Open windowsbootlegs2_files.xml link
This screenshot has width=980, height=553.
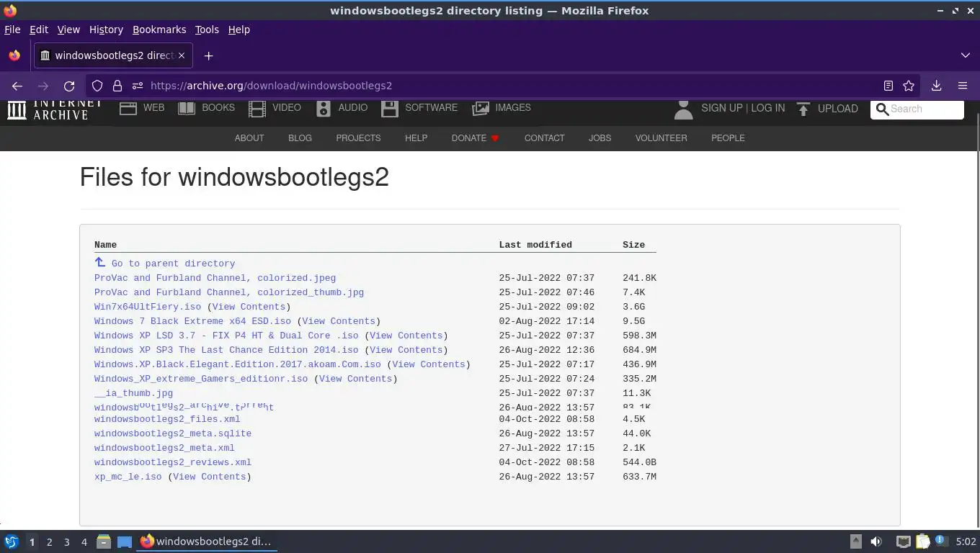point(167,419)
